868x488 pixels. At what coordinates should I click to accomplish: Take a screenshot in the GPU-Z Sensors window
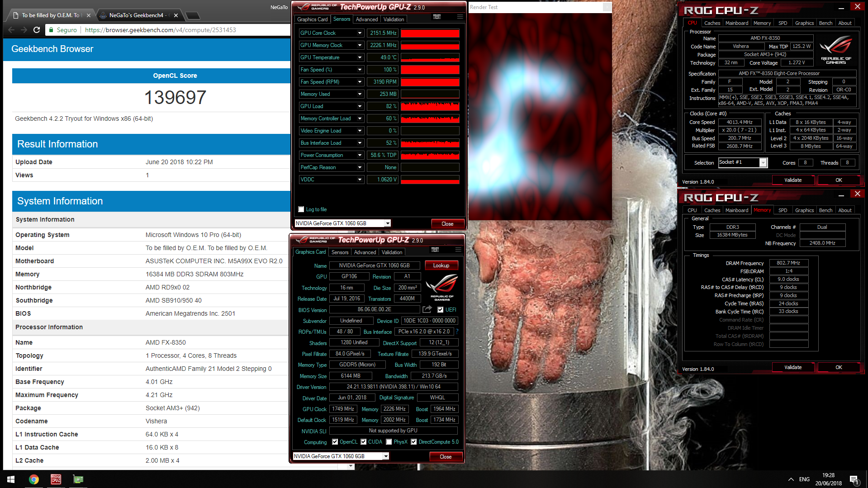point(437,17)
